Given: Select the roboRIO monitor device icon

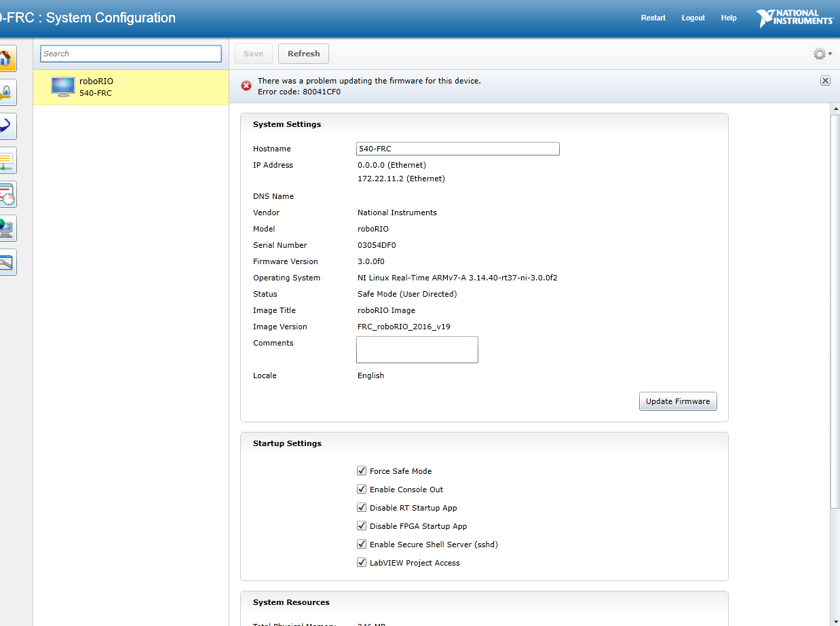Looking at the screenshot, I should pos(63,87).
